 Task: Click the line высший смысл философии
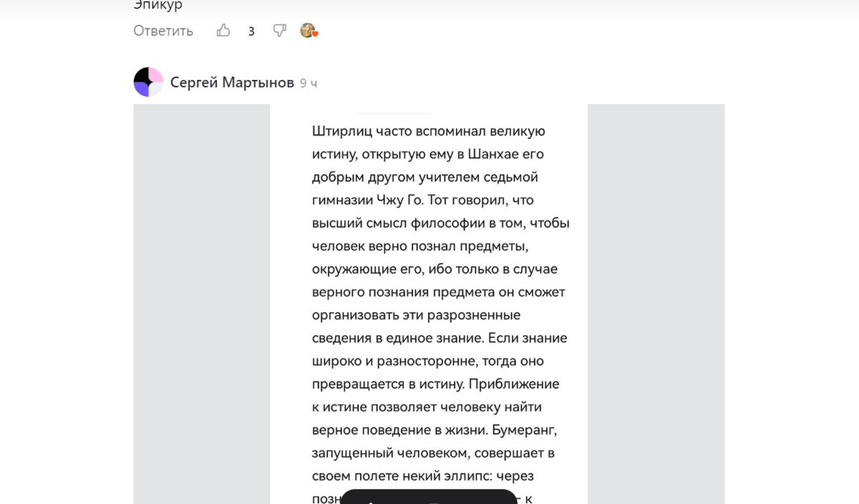(x=441, y=223)
